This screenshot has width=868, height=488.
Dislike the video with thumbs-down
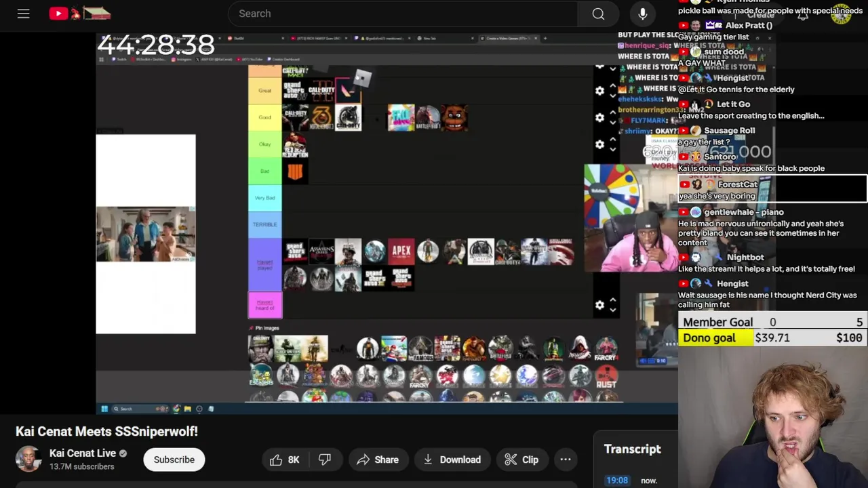pyautogui.click(x=325, y=460)
